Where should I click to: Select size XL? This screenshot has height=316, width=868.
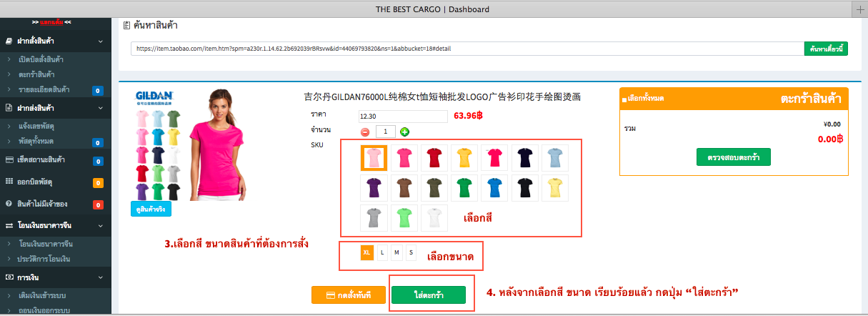point(367,252)
